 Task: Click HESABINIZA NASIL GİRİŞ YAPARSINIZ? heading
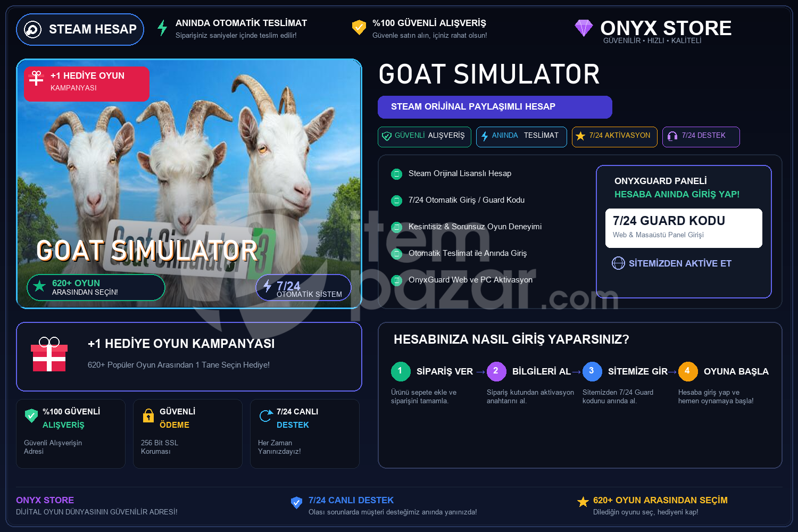pos(511,339)
